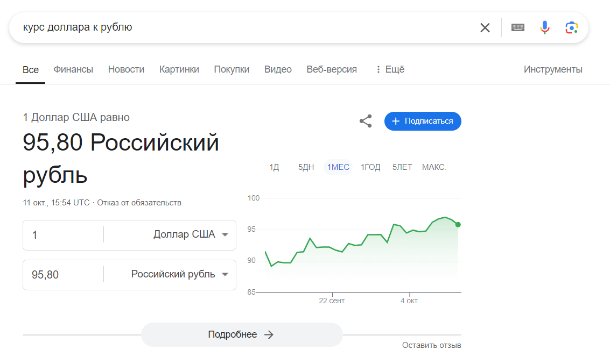Click the dollar amount input field

tap(63, 235)
